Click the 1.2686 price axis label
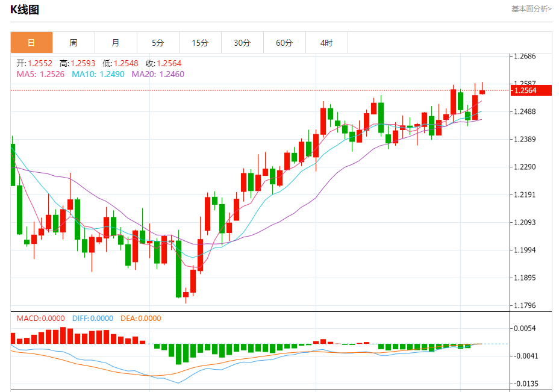This screenshot has height=392, width=559. pos(525,57)
